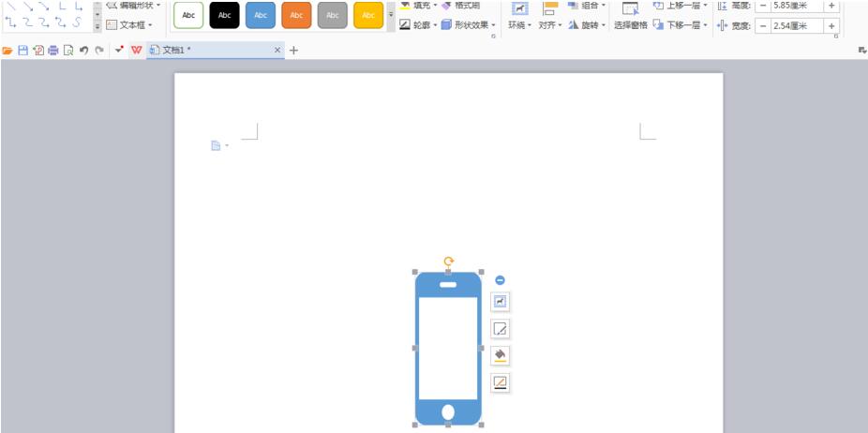Collapse the floating toolbar with blue minus
Image resolution: width=868 pixels, height=433 pixels.
pos(500,280)
